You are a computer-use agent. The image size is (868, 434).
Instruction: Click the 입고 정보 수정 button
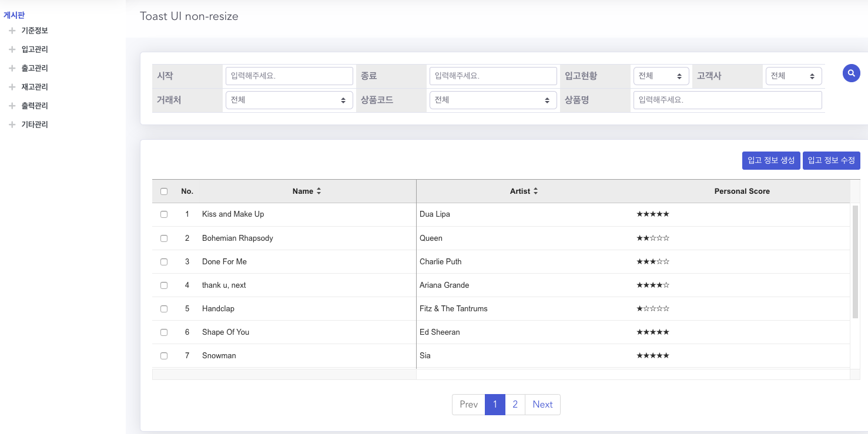point(832,160)
